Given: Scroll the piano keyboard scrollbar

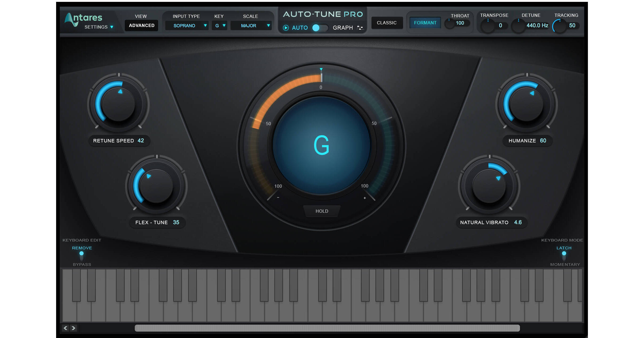Looking at the screenshot, I should coord(322,327).
